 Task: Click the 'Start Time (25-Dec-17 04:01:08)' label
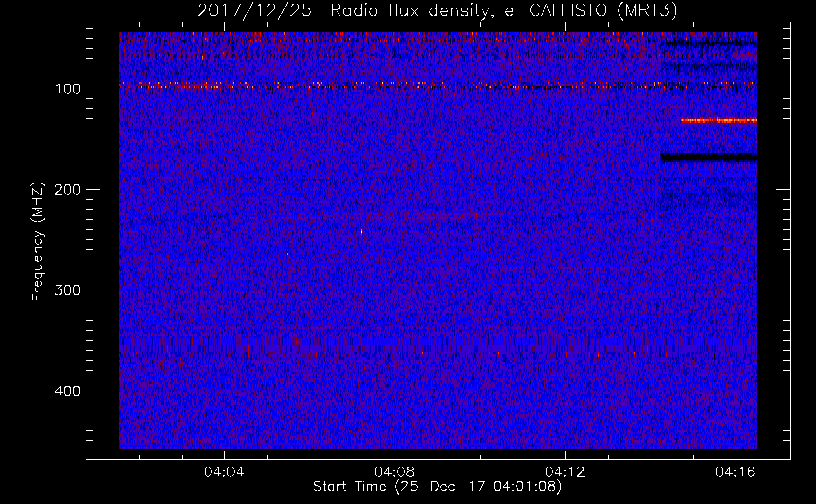(x=437, y=487)
